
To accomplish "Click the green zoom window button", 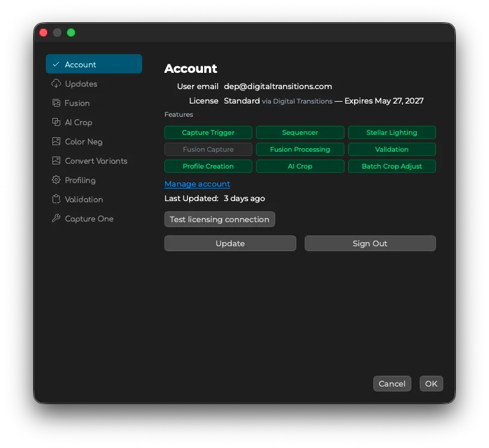I will click(71, 33).
